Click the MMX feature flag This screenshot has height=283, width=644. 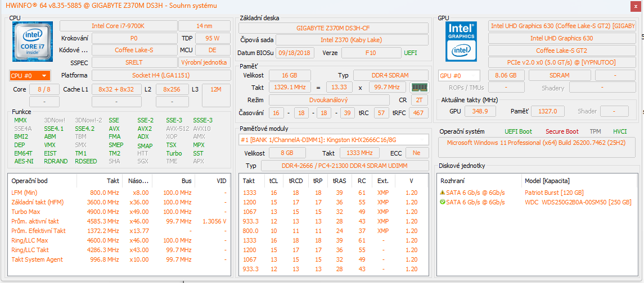(20, 120)
